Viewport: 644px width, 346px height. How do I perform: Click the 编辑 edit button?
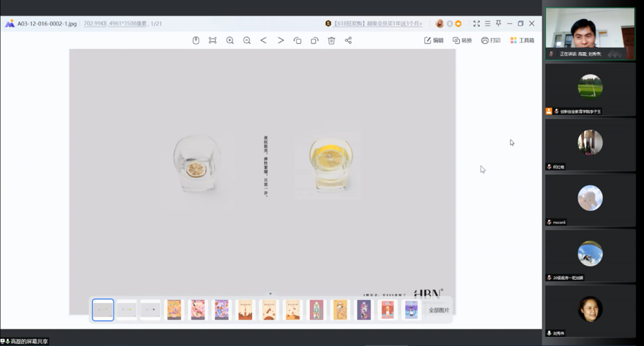(433, 41)
